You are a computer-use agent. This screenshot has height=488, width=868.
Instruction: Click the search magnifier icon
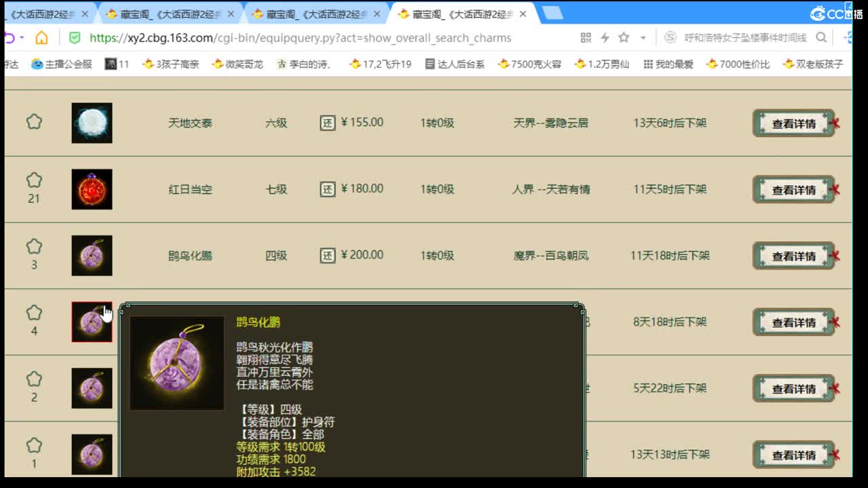(x=821, y=38)
